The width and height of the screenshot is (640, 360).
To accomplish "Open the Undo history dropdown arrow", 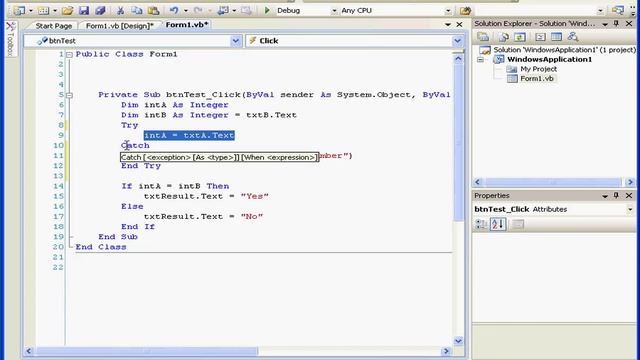I will click(186, 11).
